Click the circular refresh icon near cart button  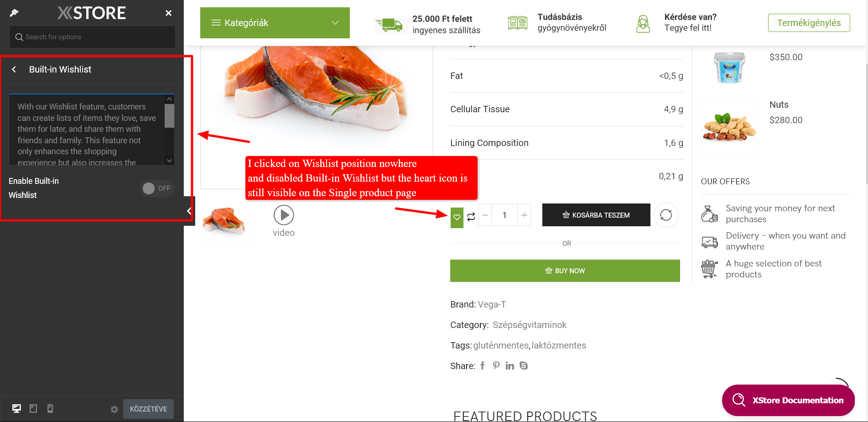666,215
